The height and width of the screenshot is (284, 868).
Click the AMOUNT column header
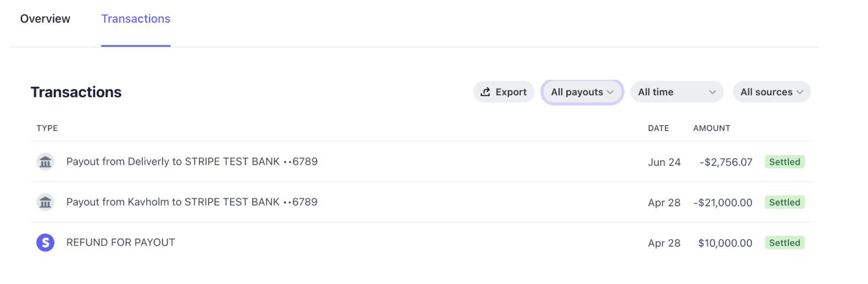[x=711, y=128]
